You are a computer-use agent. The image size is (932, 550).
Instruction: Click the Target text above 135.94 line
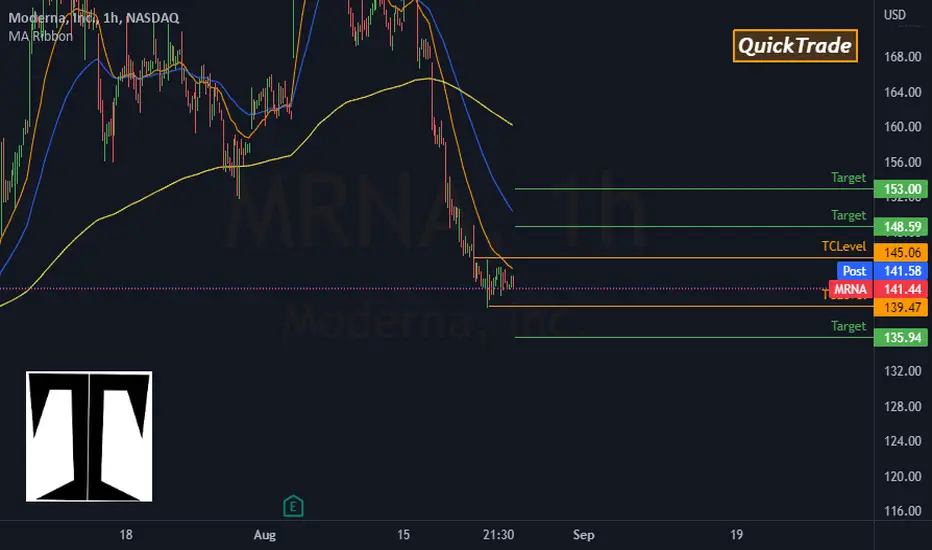(x=848, y=326)
